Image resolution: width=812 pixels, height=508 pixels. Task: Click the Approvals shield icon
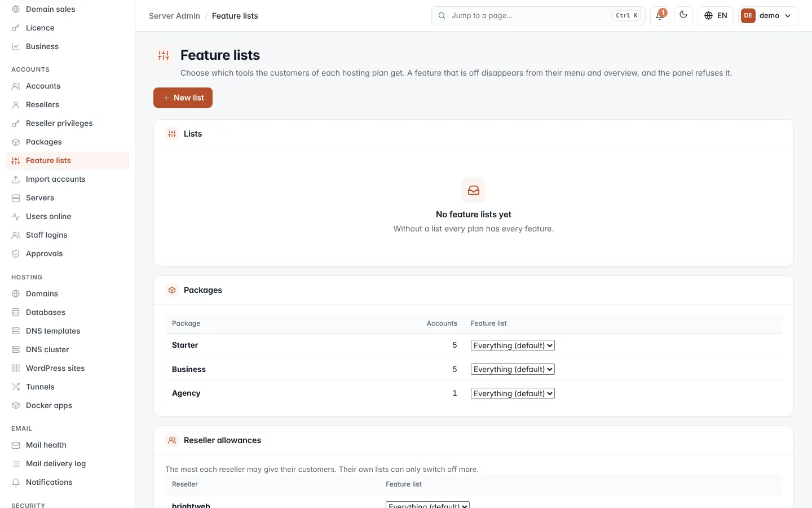tap(16, 253)
